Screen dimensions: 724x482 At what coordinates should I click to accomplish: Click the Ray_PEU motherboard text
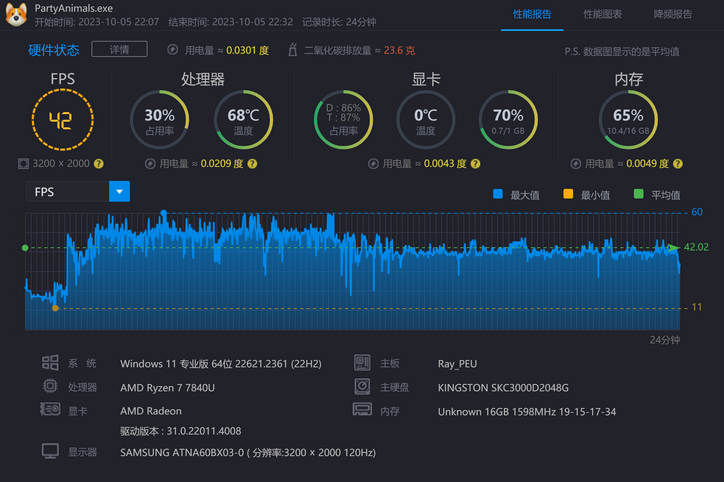[457, 364]
